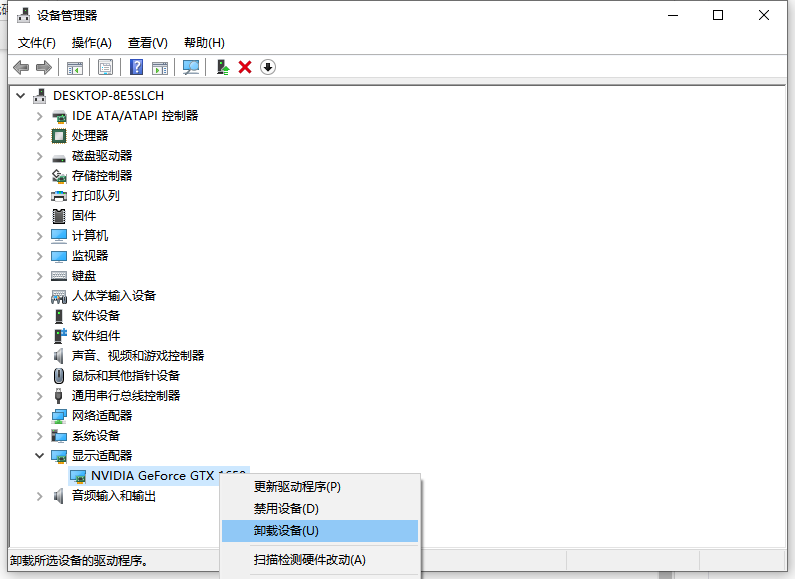This screenshot has height=579, width=795.
Task: Expand the 软件设备 category
Action: pos(40,316)
